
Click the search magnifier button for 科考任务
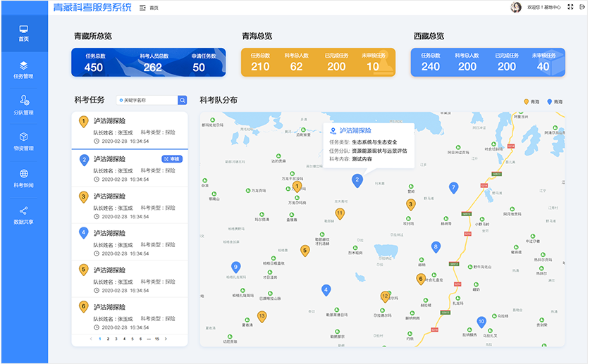coord(183,100)
